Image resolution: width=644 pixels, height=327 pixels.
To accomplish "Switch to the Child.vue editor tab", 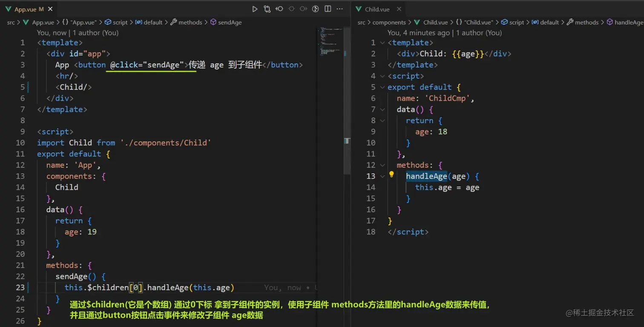I will tap(377, 9).
